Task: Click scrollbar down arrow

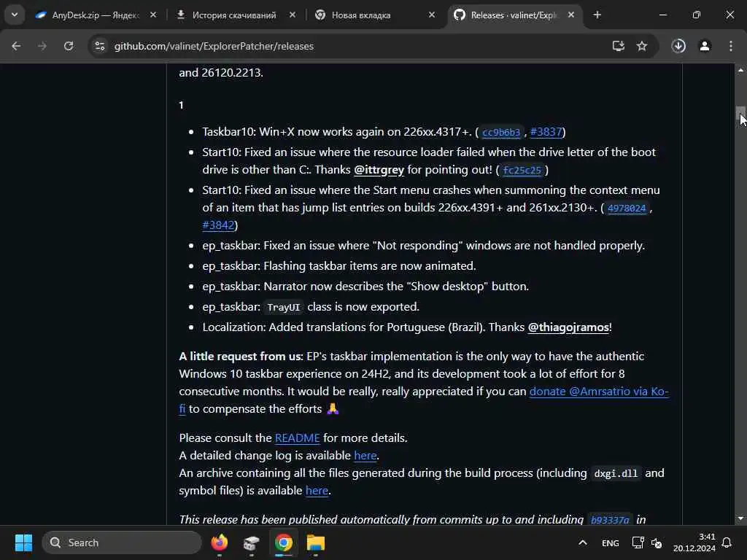Action: pyautogui.click(x=740, y=518)
